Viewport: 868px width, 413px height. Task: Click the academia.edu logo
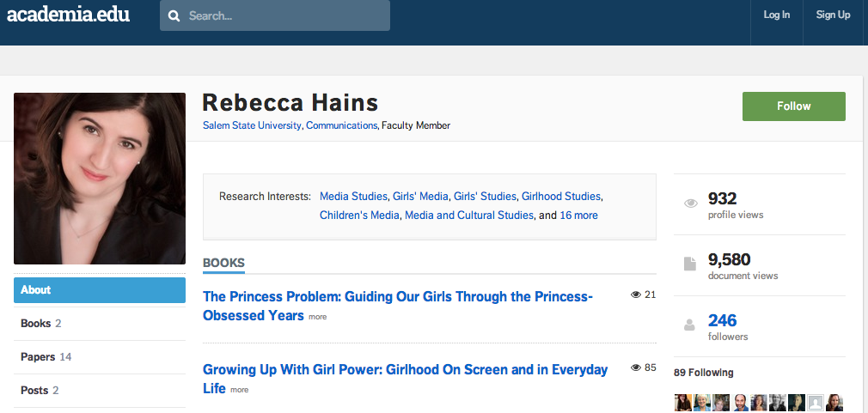(x=68, y=15)
